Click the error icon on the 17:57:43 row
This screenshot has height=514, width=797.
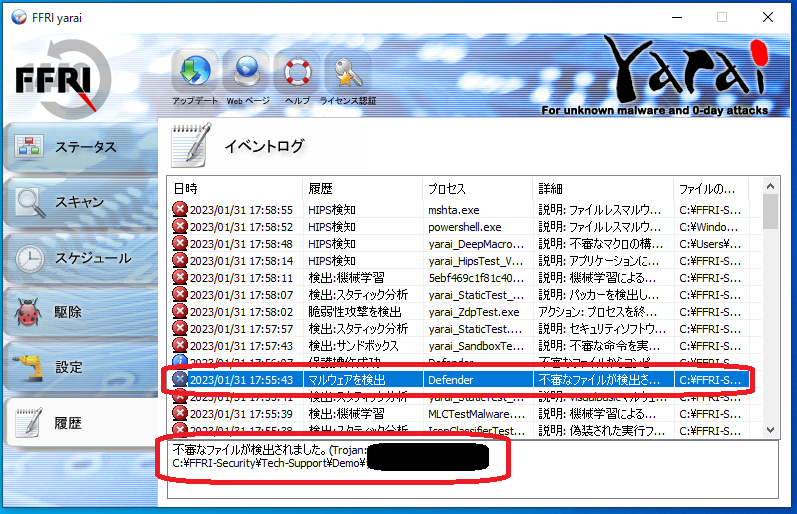(179, 345)
